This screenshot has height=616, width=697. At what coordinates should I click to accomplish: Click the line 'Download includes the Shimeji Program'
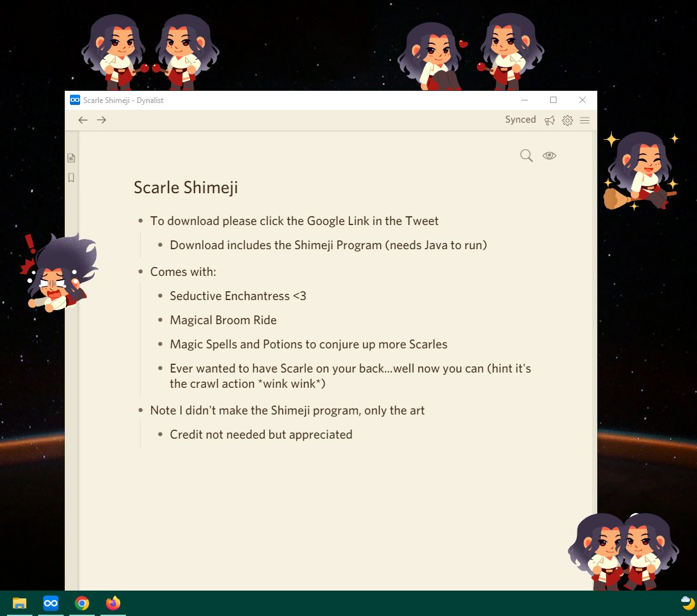coord(328,245)
